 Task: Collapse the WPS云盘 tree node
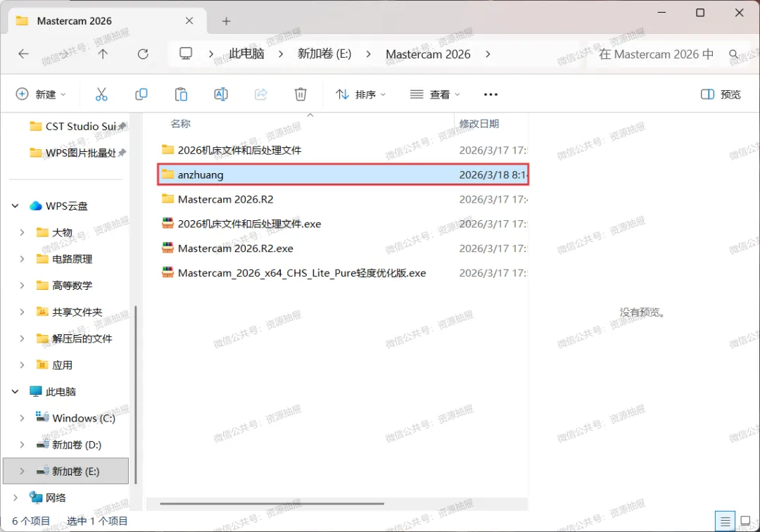[x=15, y=206]
